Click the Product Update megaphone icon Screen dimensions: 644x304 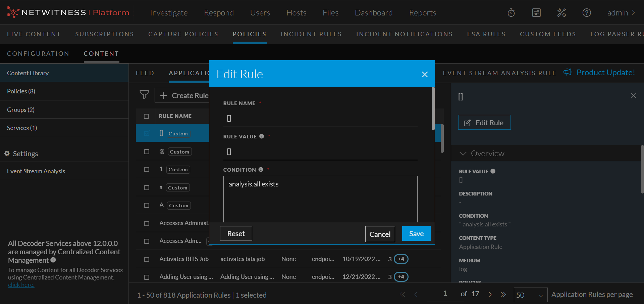click(x=568, y=72)
